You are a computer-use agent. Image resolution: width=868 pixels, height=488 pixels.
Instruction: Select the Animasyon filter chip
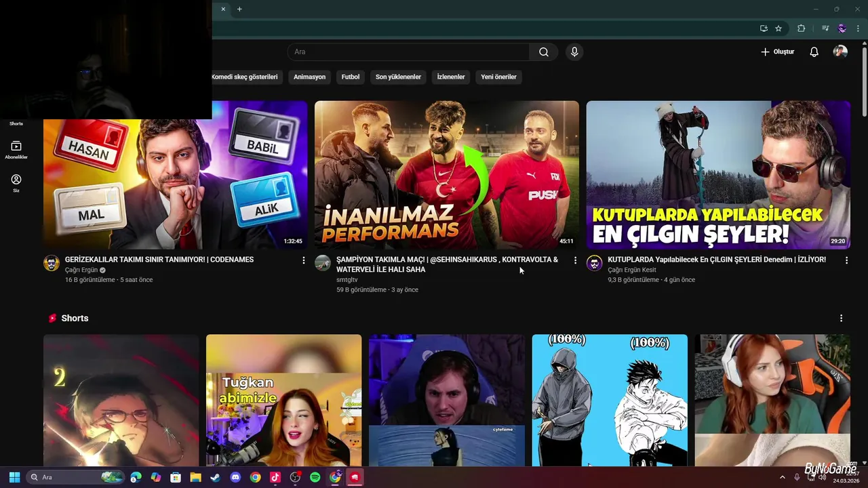click(x=309, y=77)
